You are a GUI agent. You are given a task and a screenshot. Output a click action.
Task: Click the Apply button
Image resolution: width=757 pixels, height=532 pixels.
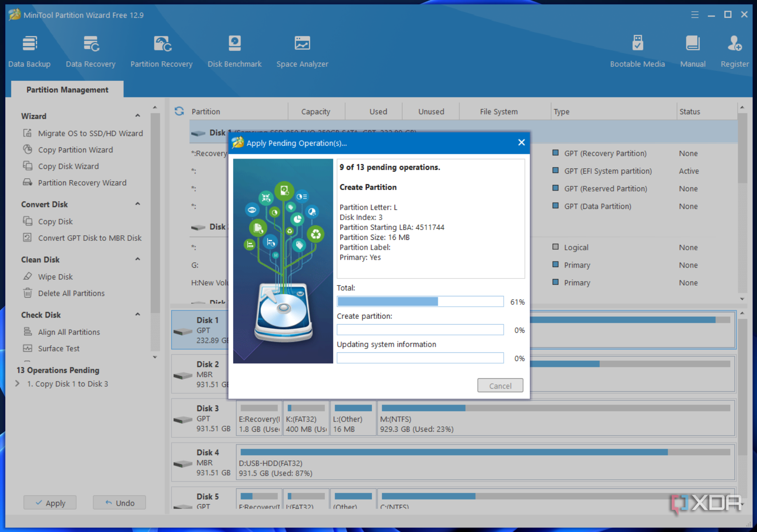point(50,503)
